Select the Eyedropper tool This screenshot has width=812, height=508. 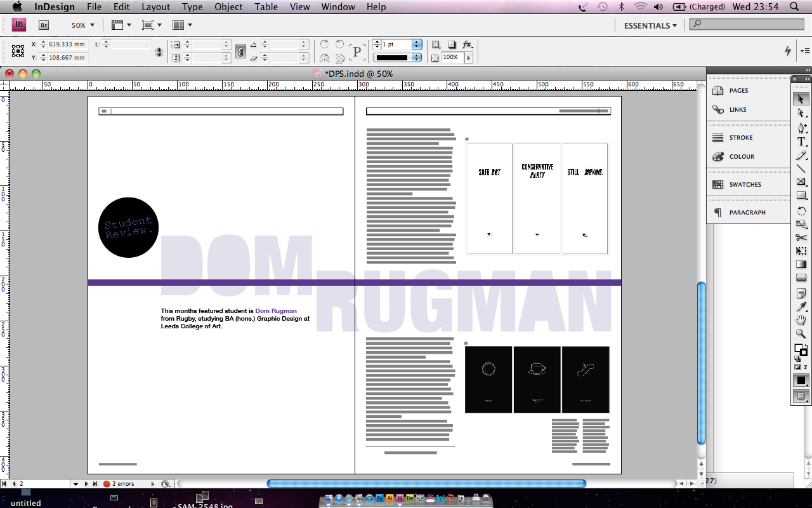click(x=801, y=307)
